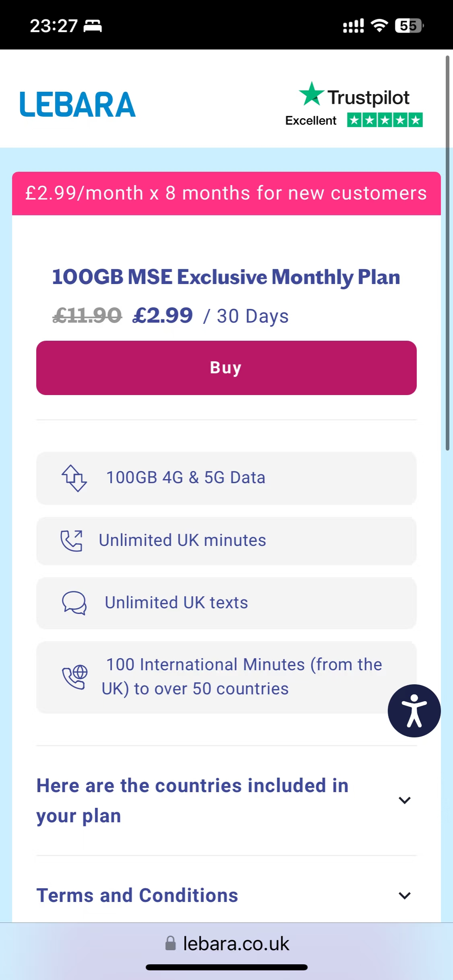Click the chat bubbles icon for UK texts
Image resolution: width=453 pixels, height=980 pixels.
(73, 603)
